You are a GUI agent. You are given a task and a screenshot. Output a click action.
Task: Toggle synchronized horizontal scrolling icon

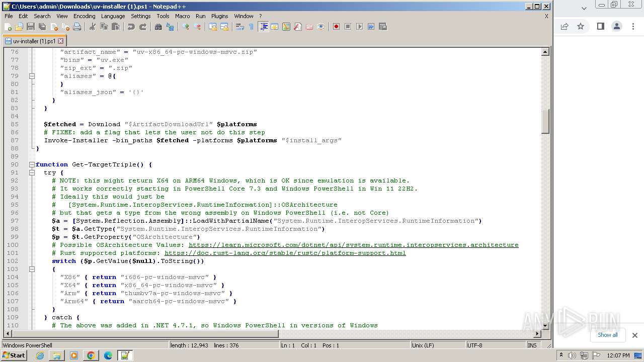click(224, 27)
